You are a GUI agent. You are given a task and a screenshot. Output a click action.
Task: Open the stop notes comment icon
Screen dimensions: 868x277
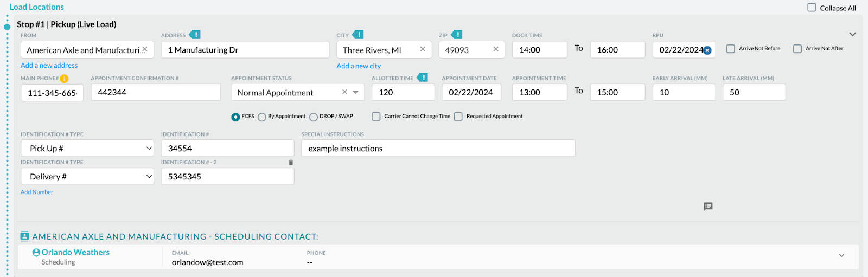tap(708, 207)
